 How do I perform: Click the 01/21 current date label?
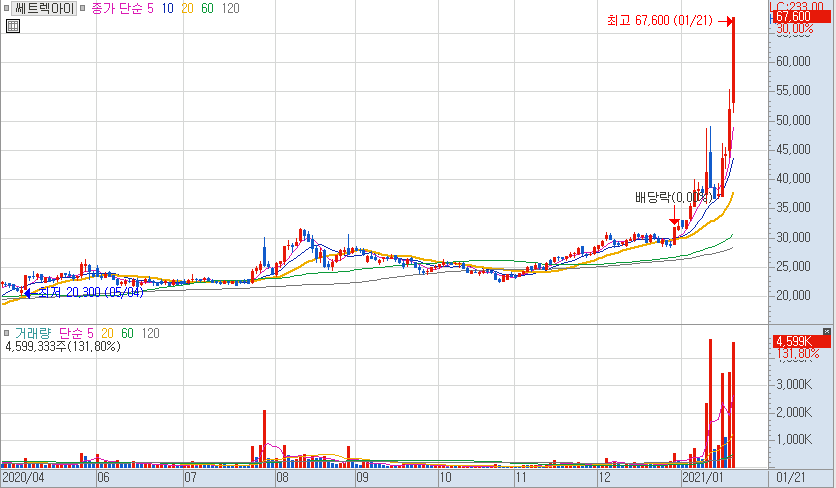pos(791,477)
